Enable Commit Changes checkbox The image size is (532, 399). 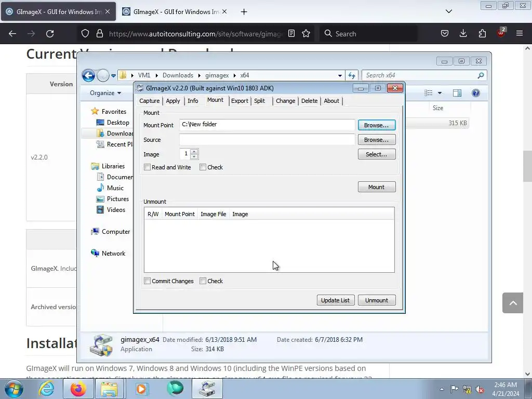click(x=147, y=281)
